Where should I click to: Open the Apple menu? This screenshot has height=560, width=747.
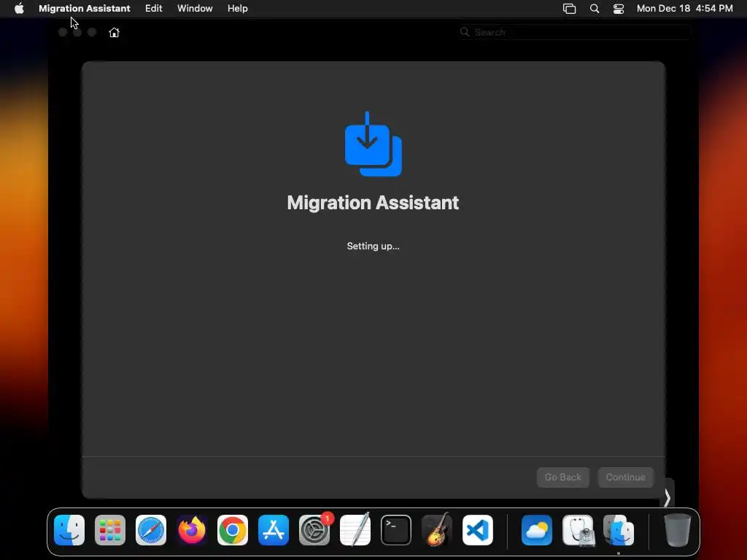click(19, 8)
